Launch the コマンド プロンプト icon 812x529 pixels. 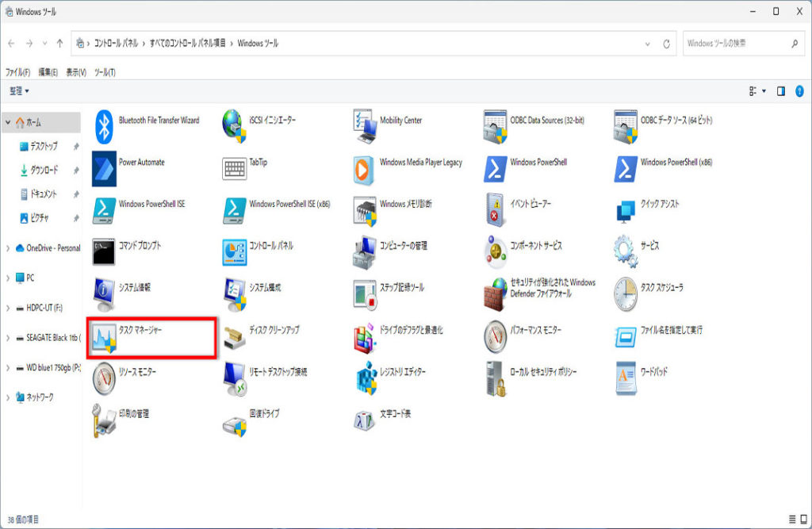point(105,252)
